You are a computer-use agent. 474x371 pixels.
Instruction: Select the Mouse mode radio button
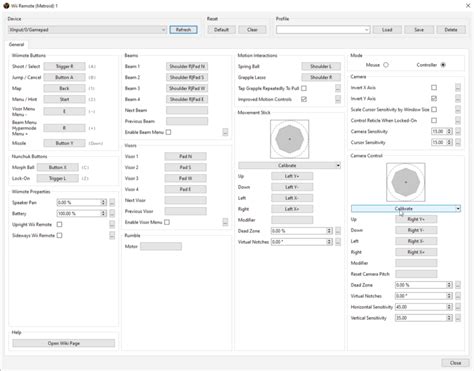click(x=386, y=65)
